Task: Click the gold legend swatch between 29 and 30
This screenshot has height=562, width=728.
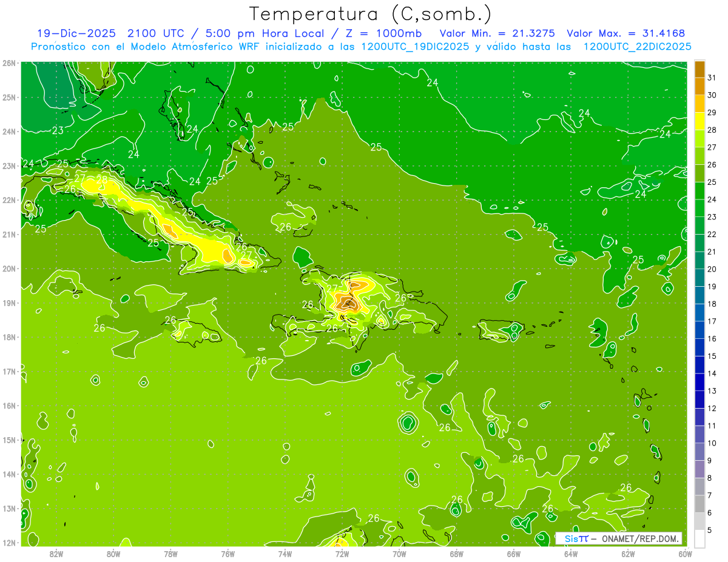Action: pyautogui.click(x=699, y=104)
